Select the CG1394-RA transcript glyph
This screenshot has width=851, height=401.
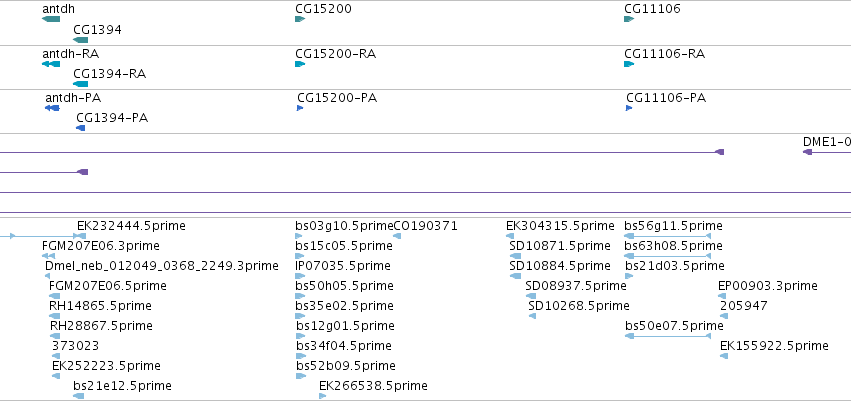(x=80, y=84)
